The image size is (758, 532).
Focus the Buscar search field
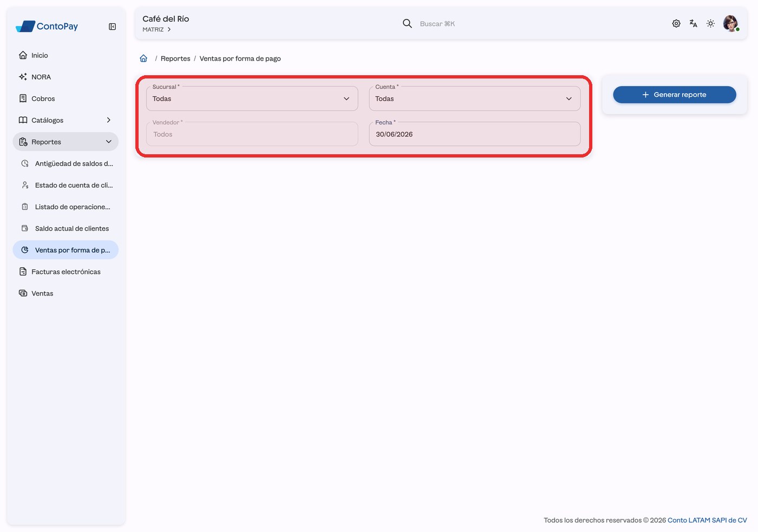tap(437, 24)
